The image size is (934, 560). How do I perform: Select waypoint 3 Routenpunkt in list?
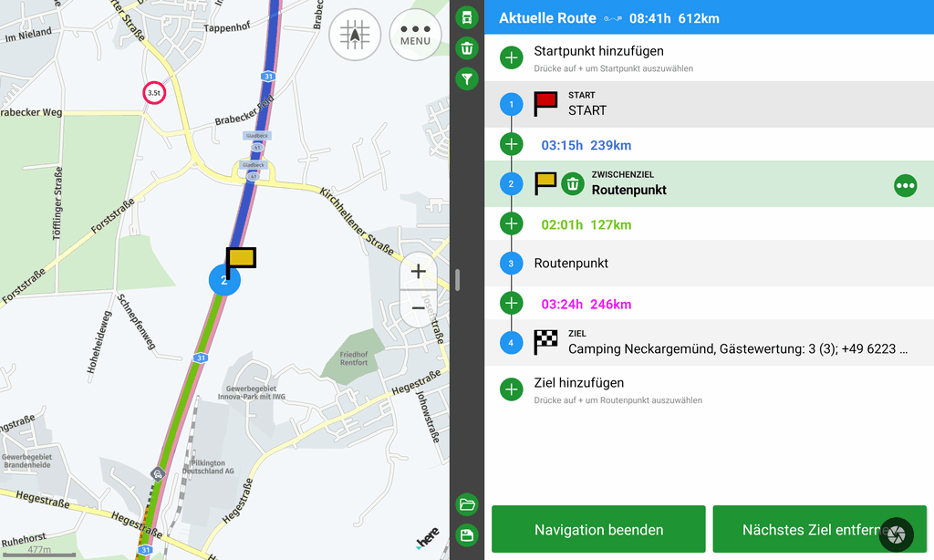(x=710, y=264)
